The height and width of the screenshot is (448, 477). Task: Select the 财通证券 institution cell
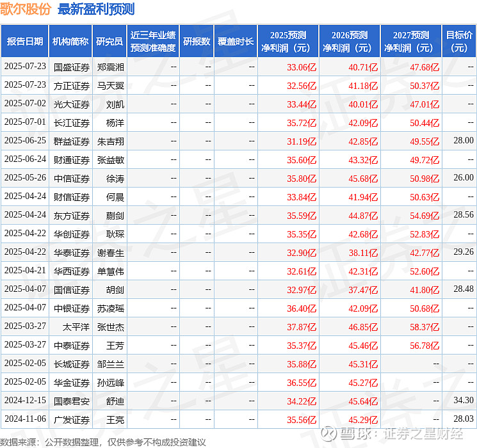coord(72,160)
